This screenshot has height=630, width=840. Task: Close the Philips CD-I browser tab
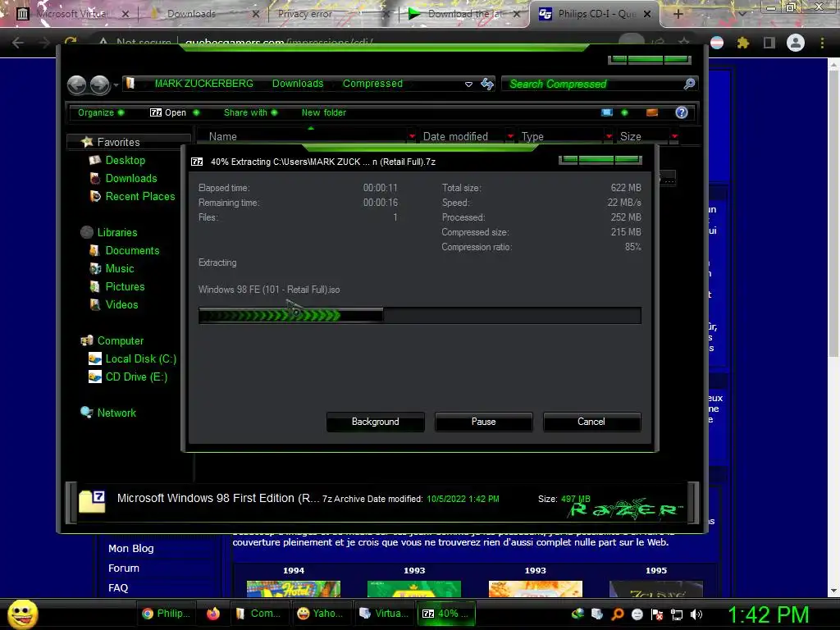(x=647, y=14)
